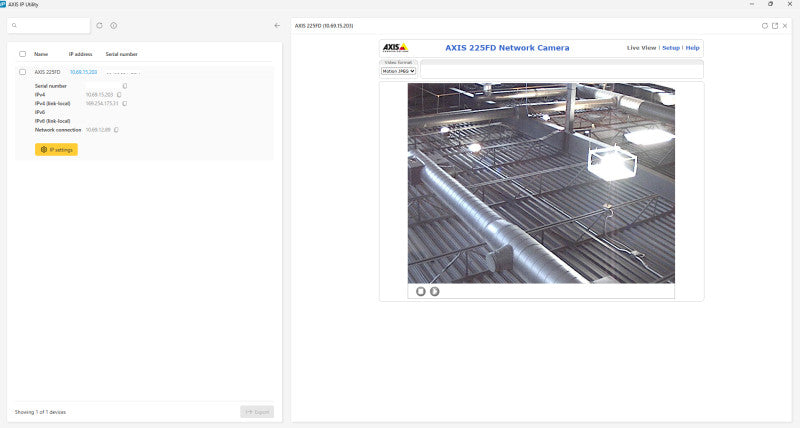The width and height of the screenshot is (800, 428).
Task: Click the Export button
Action: (257, 412)
